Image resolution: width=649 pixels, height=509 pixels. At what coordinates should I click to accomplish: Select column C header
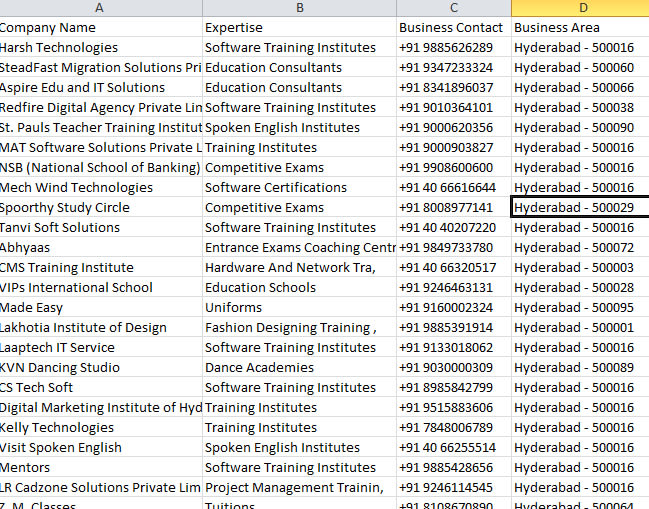[454, 8]
